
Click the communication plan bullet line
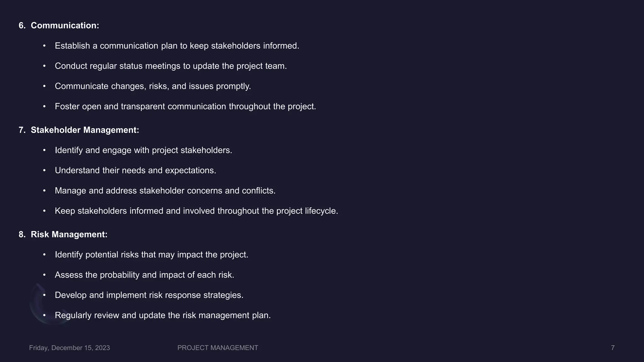(x=177, y=46)
